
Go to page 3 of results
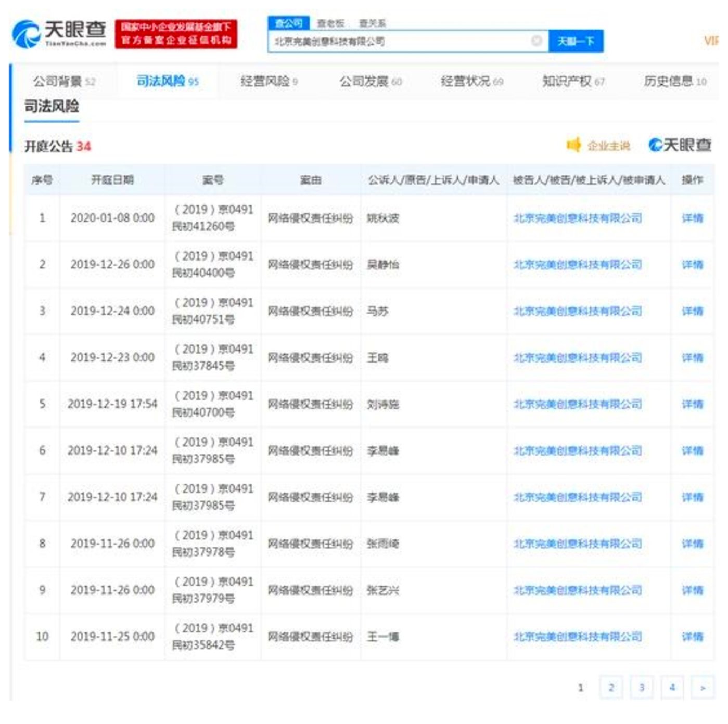coord(642,688)
